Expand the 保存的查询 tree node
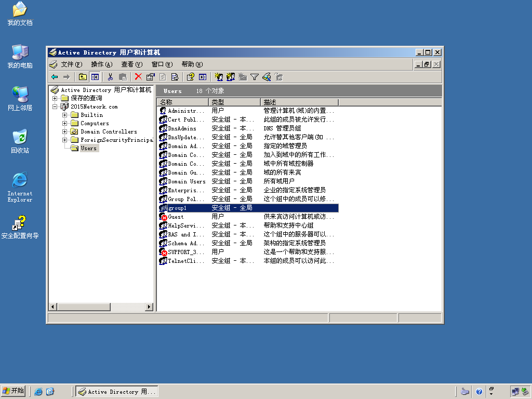The image size is (532, 399). click(x=55, y=98)
